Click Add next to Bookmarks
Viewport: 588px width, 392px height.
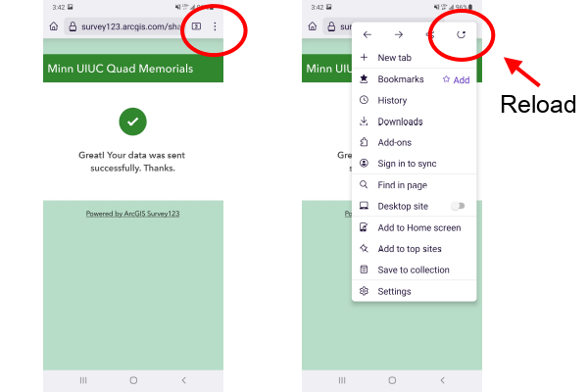click(x=456, y=79)
